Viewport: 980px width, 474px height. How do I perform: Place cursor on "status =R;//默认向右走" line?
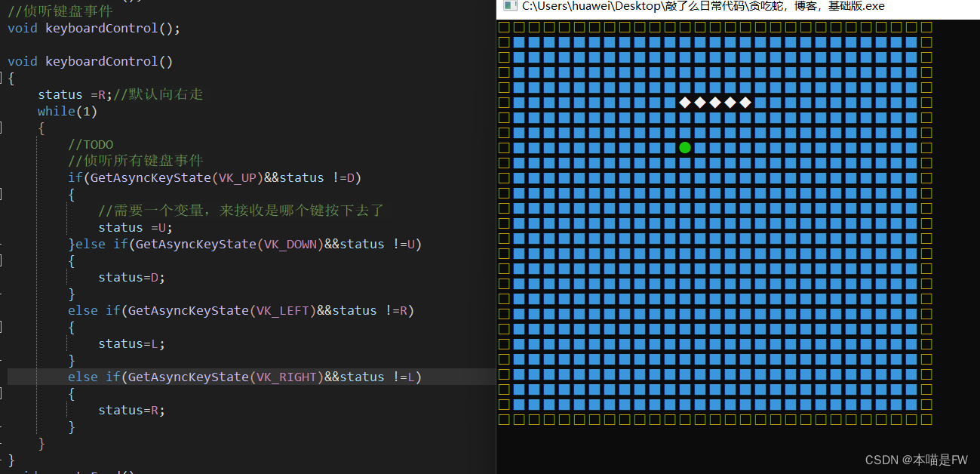(x=121, y=94)
